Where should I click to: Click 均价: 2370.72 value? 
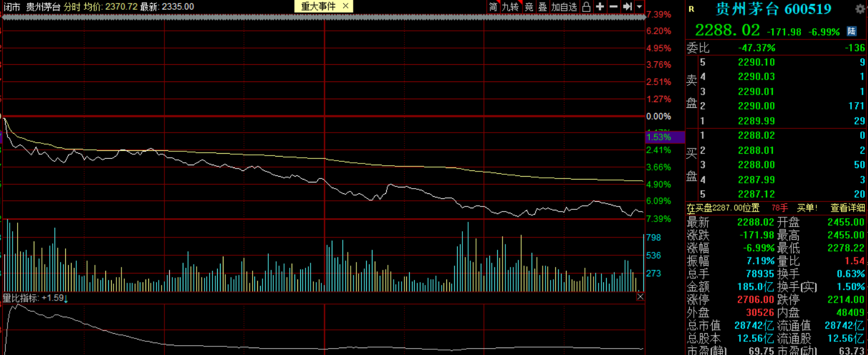click(x=111, y=6)
